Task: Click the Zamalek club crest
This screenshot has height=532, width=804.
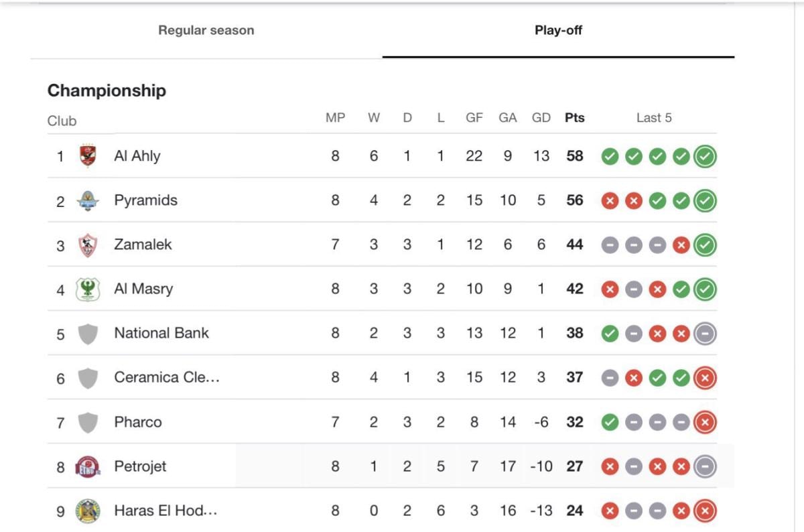Action: (x=88, y=245)
